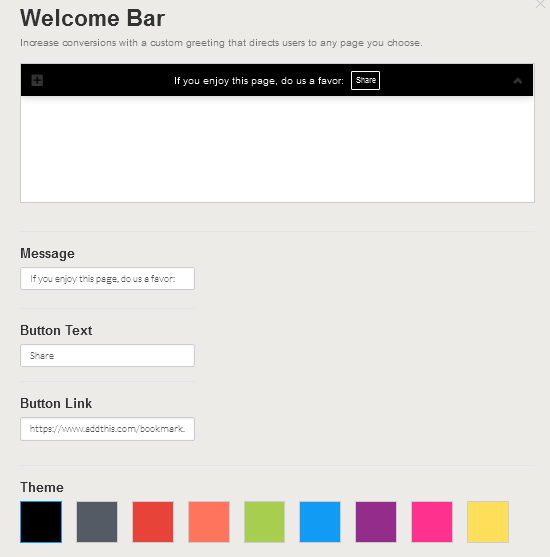Choose the dark gray theme swatch
This screenshot has width=550, height=557.
(97, 522)
